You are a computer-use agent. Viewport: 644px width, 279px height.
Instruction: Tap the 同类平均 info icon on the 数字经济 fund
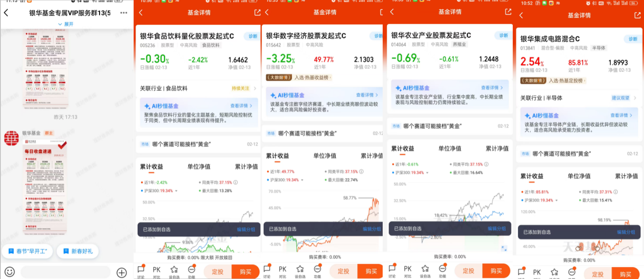tap(361, 172)
